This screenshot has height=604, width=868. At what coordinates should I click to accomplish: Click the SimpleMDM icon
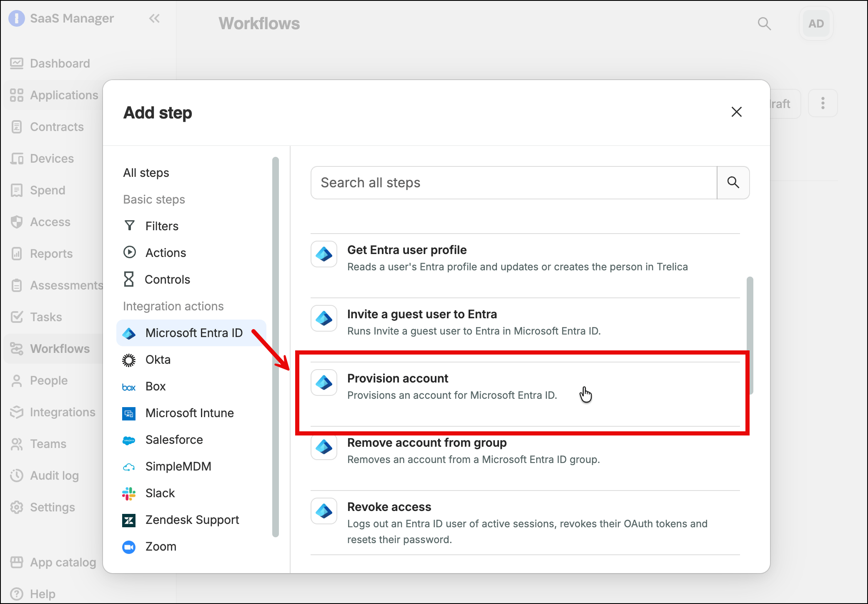(129, 467)
